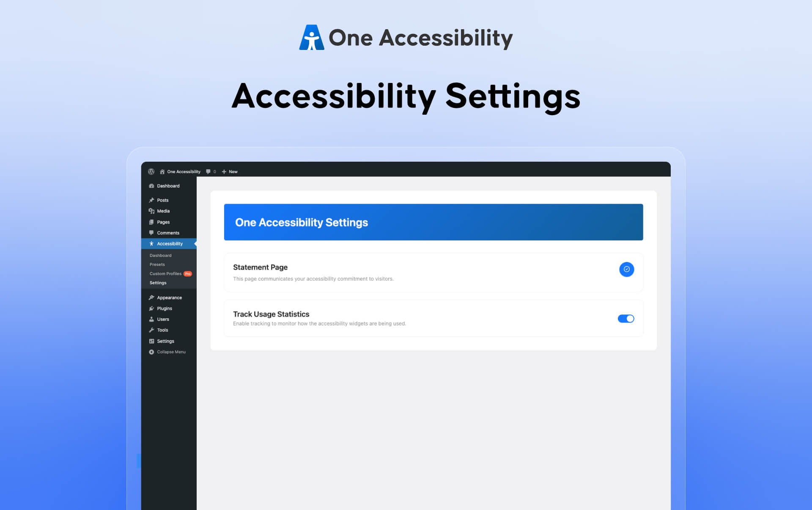812x510 pixels.
Task: Click the Posts pin icon
Action: [151, 200]
